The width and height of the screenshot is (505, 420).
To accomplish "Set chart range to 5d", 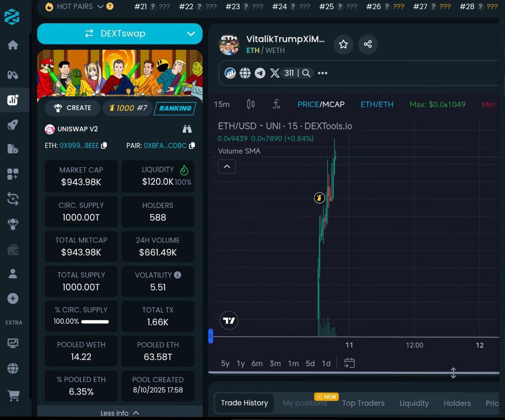I will pos(310,364).
